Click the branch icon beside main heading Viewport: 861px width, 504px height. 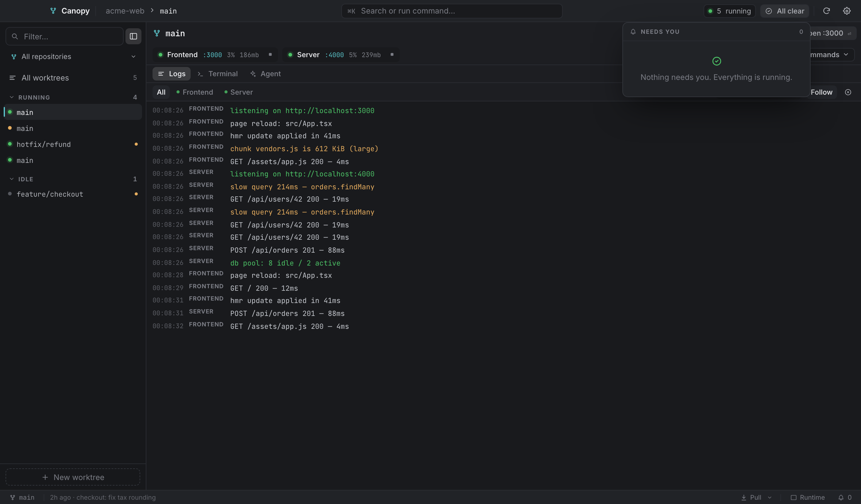pyautogui.click(x=157, y=33)
